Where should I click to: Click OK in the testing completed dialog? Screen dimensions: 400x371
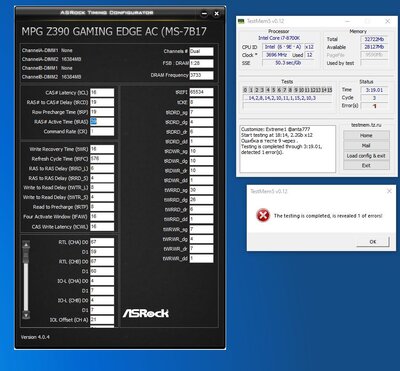coord(373,242)
